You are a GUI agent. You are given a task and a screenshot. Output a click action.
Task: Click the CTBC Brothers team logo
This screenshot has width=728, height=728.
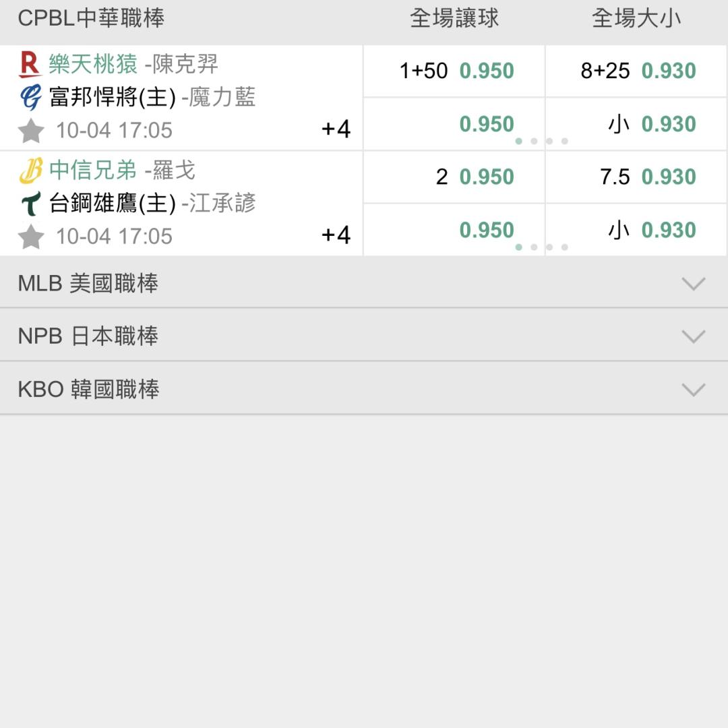point(30,171)
